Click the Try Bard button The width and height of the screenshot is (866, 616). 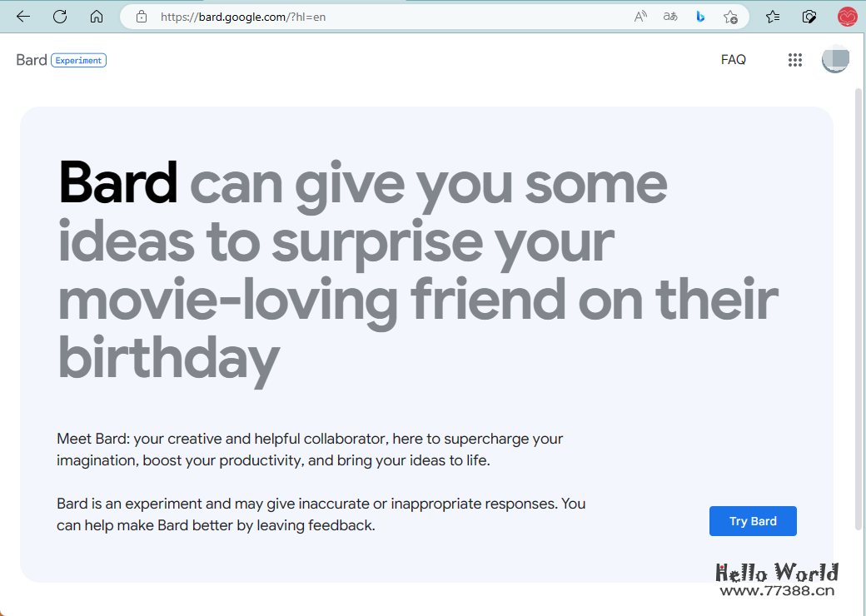[x=753, y=520]
